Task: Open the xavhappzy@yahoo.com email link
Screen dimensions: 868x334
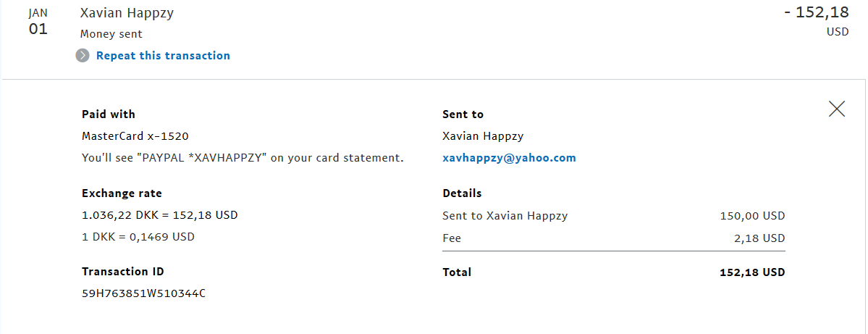Action: click(509, 158)
